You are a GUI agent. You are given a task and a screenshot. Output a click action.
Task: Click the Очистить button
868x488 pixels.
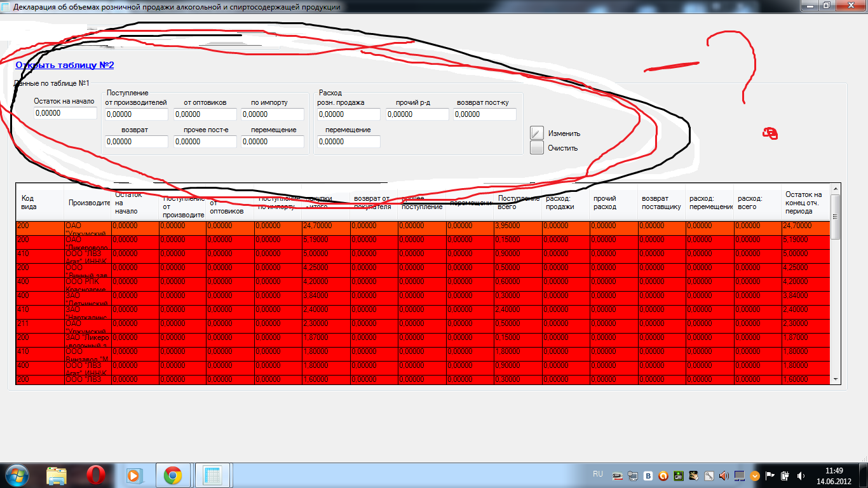point(538,148)
